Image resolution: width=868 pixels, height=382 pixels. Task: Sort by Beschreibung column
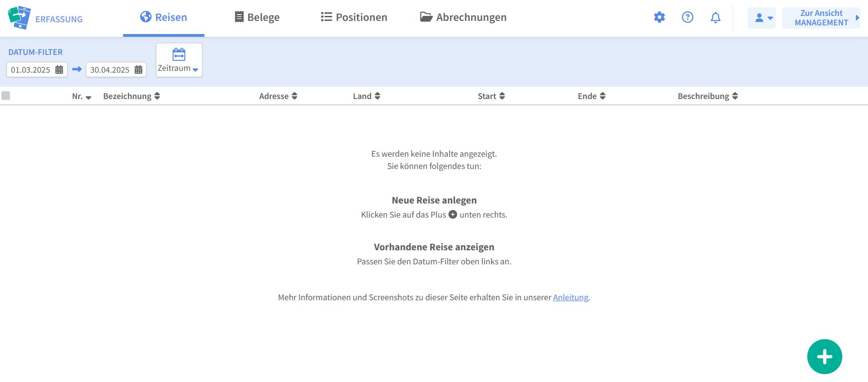[x=708, y=96]
